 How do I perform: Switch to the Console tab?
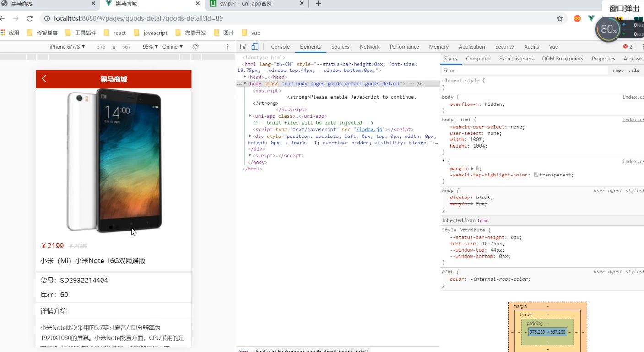tap(280, 47)
